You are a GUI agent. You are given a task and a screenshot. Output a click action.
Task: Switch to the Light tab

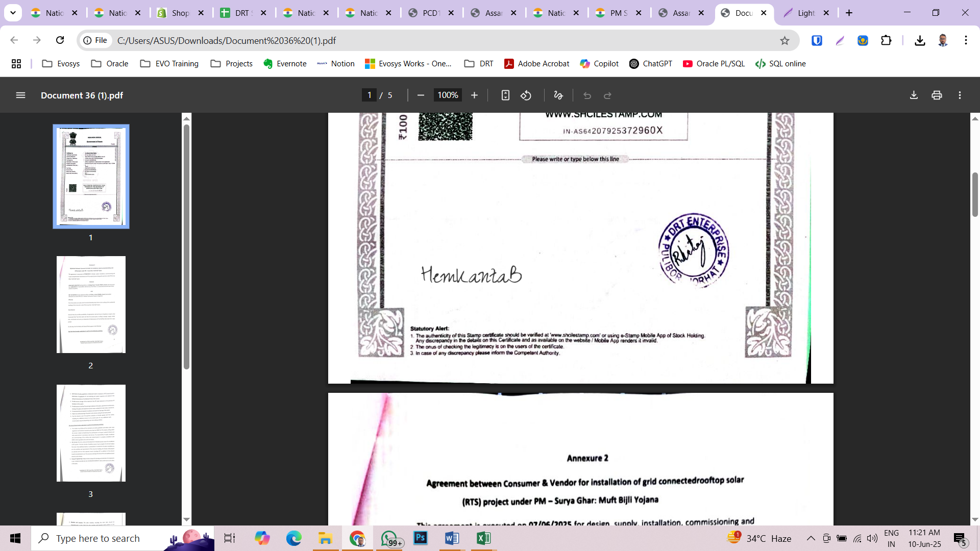[806, 13]
